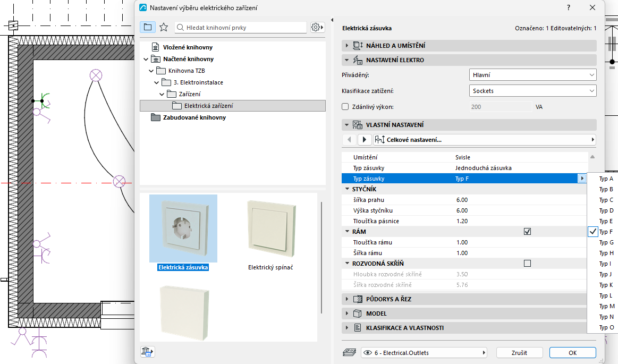Confirm the dialog with OK
This screenshot has height=364, width=618.
click(x=573, y=353)
